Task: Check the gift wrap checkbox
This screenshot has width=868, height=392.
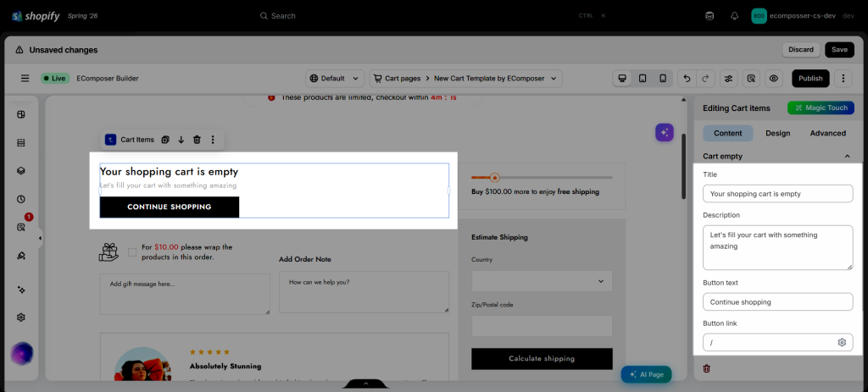Action: point(132,252)
